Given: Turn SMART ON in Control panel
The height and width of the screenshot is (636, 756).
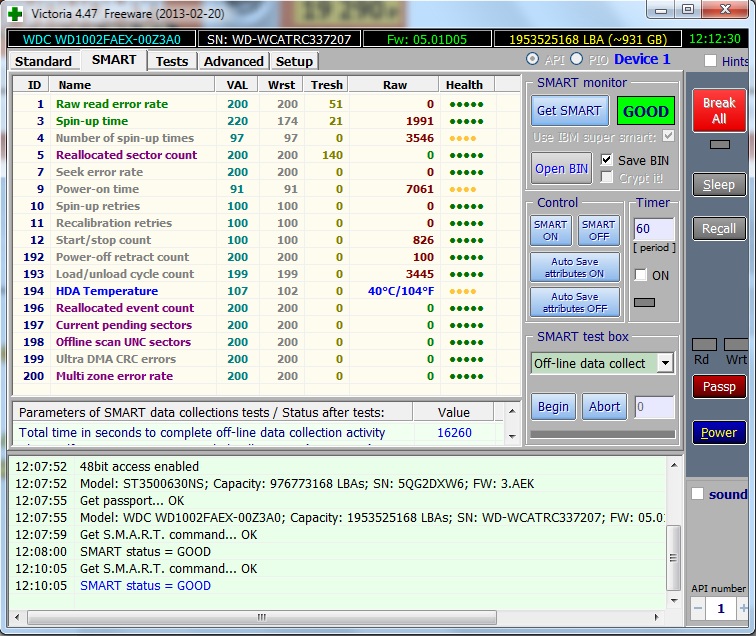Looking at the screenshot, I should coord(550,231).
